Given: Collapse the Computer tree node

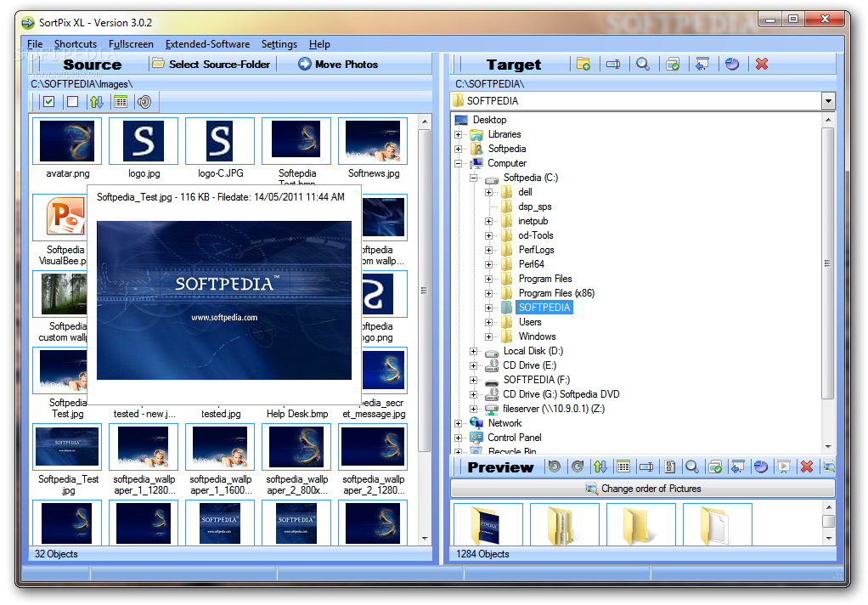Looking at the screenshot, I should click(459, 163).
